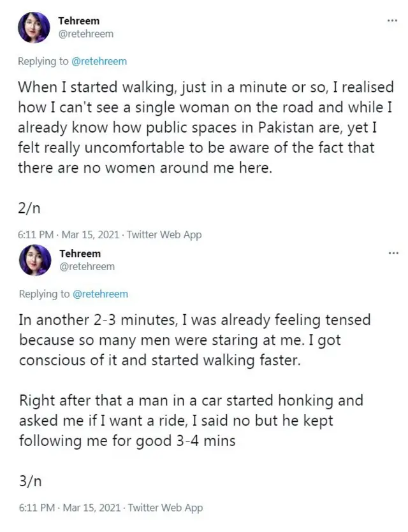Follow the 'Replying to @retehreem' mention in second tweet

tap(100, 294)
